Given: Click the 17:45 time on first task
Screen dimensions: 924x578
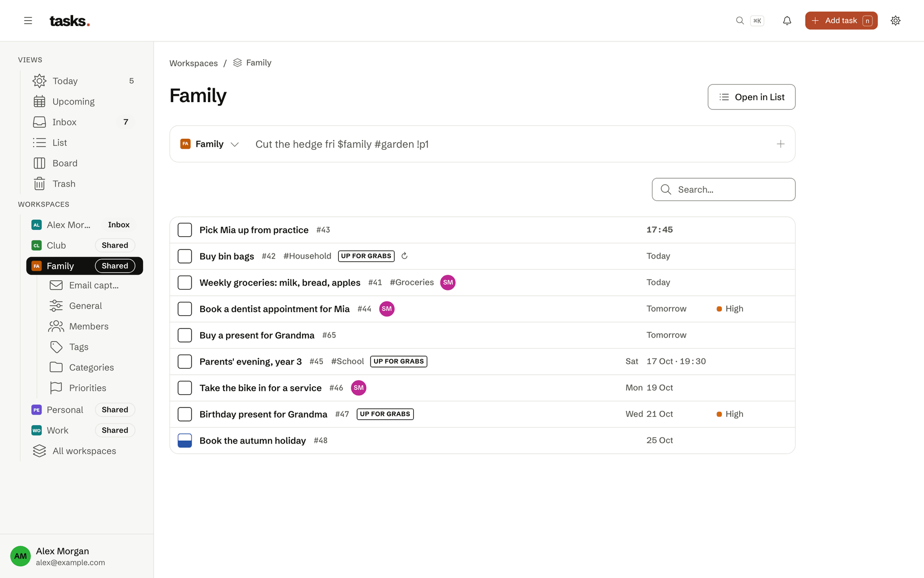Looking at the screenshot, I should point(659,230).
